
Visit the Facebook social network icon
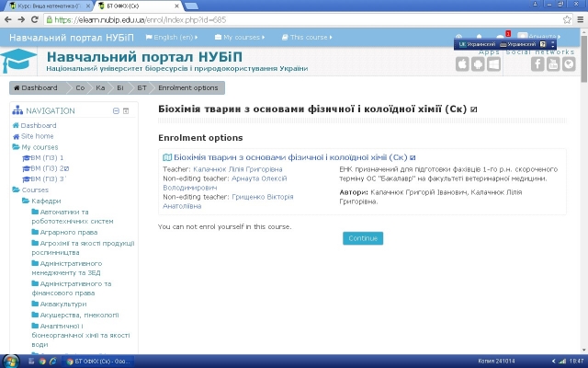[x=537, y=63]
